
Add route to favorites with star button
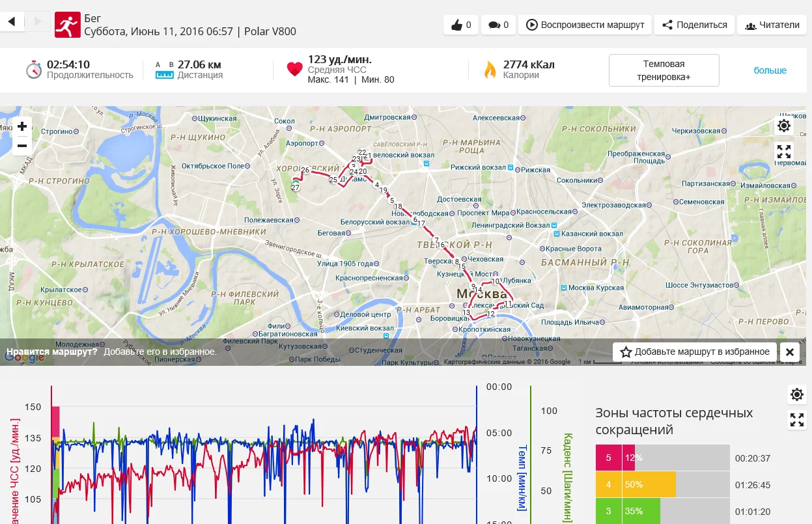(x=695, y=352)
